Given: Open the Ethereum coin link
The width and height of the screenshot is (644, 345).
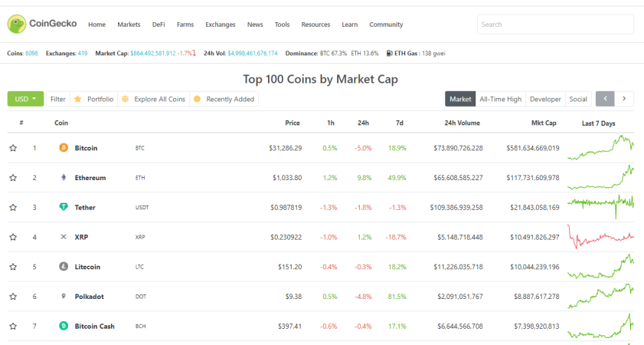Looking at the screenshot, I should pyautogui.click(x=90, y=178).
